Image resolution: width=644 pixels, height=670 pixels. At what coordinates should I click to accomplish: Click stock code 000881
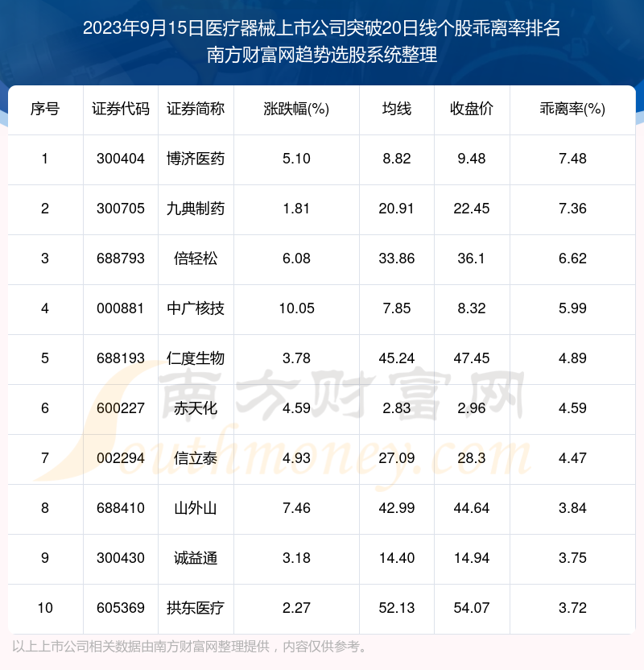pos(121,308)
